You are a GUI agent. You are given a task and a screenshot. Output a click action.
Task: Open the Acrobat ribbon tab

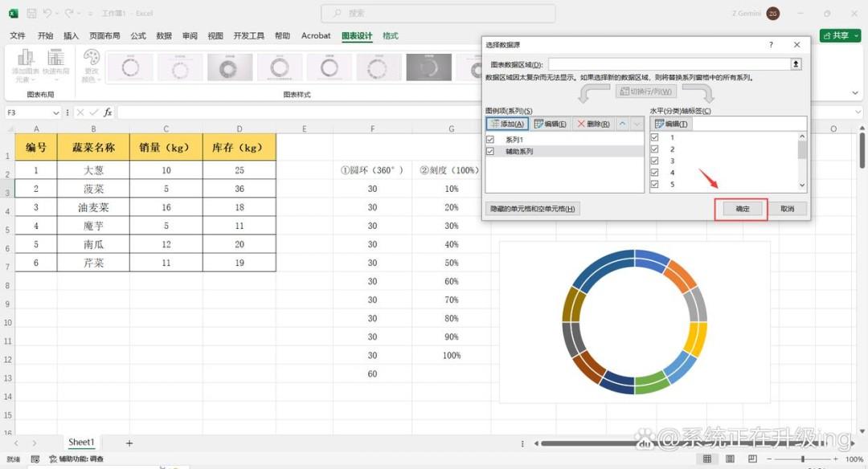(x=316, y=35)
